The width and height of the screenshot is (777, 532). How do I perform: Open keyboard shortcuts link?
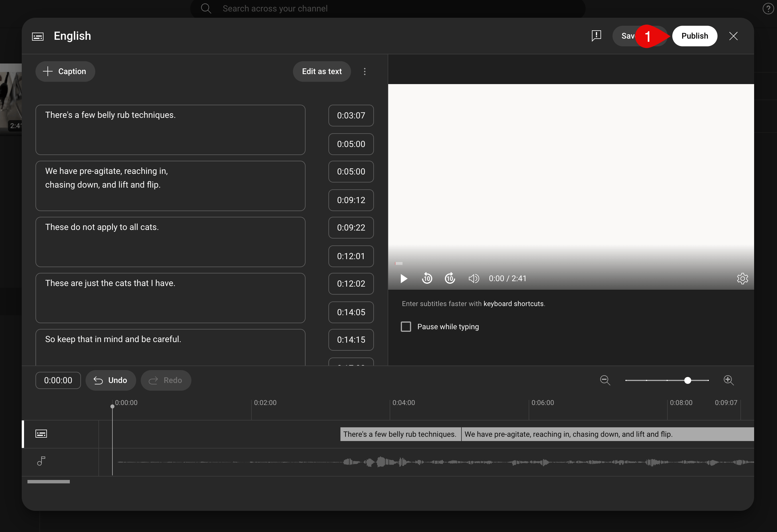[513, 304]
